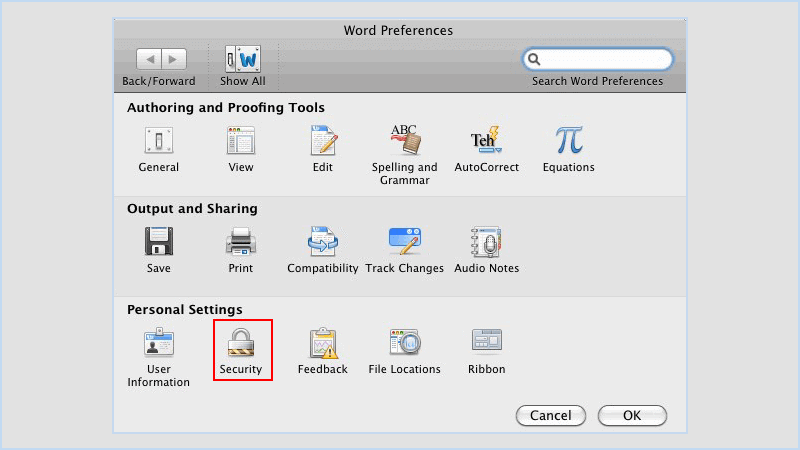Image resolution: width=800 pixels, height=450 pixels.
Task: Open the Ribbon preferences icon
Action: 487,340
